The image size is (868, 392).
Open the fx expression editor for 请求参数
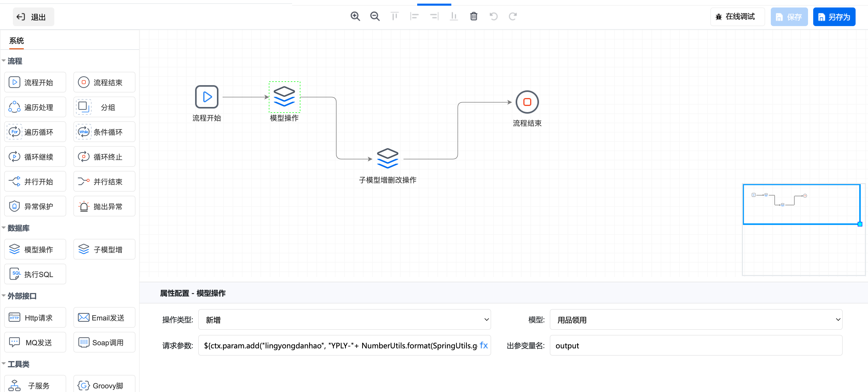tap(484, 345)
